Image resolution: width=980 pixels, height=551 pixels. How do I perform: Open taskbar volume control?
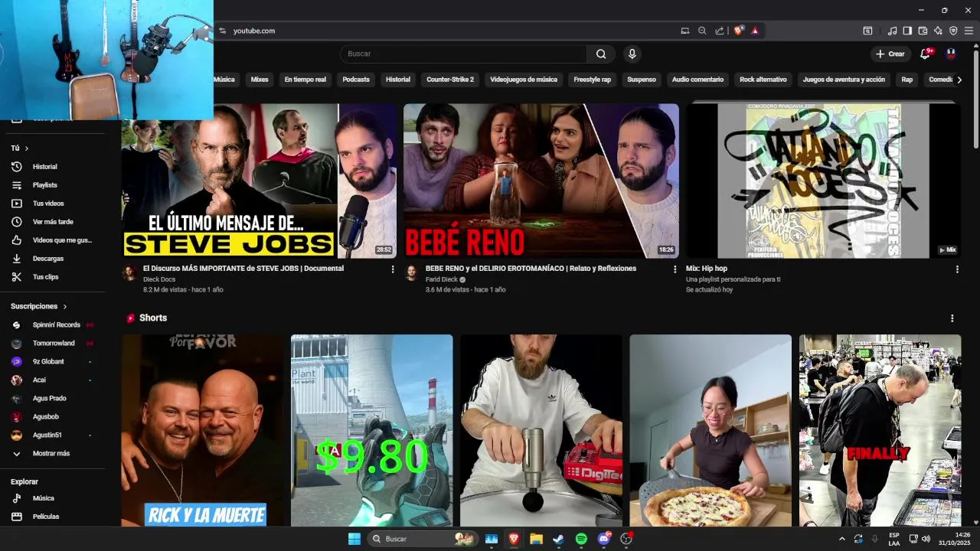tap(926, 539)
